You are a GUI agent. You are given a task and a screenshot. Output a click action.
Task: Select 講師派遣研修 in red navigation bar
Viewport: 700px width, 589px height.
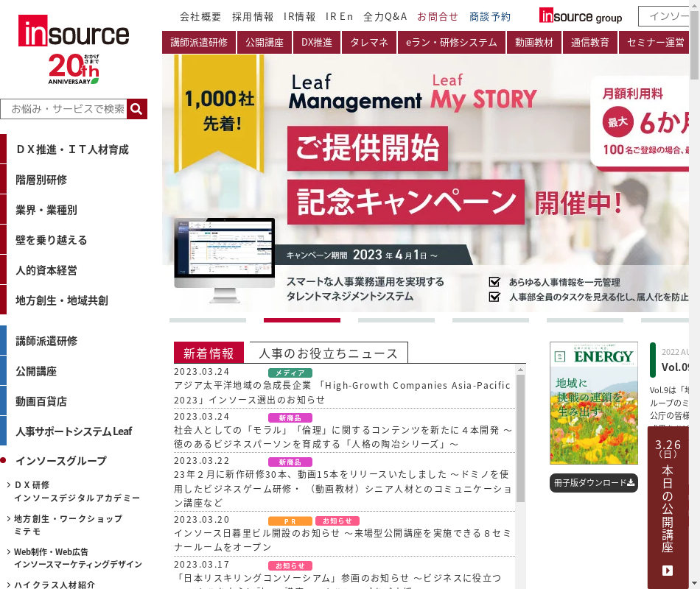(x=199, y=43)
